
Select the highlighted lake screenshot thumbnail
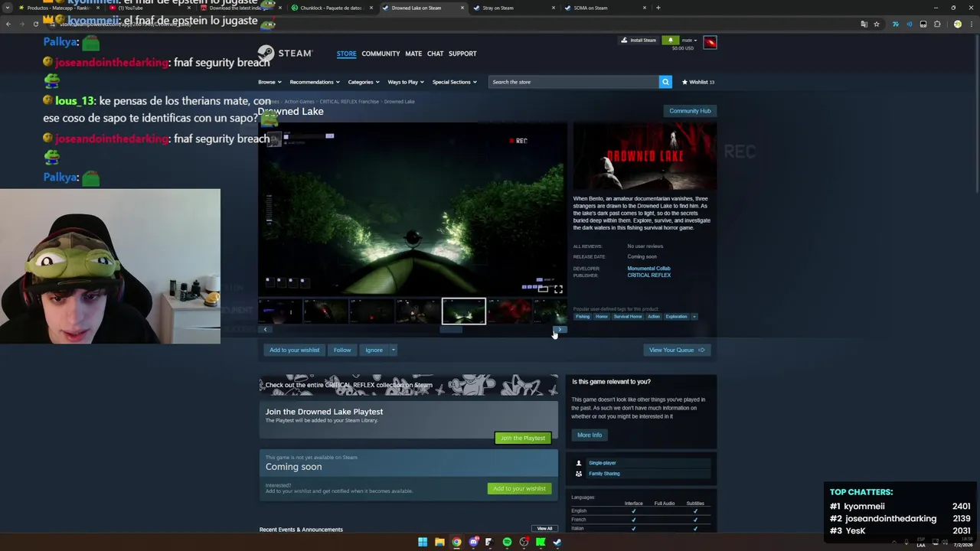(463, 311)
